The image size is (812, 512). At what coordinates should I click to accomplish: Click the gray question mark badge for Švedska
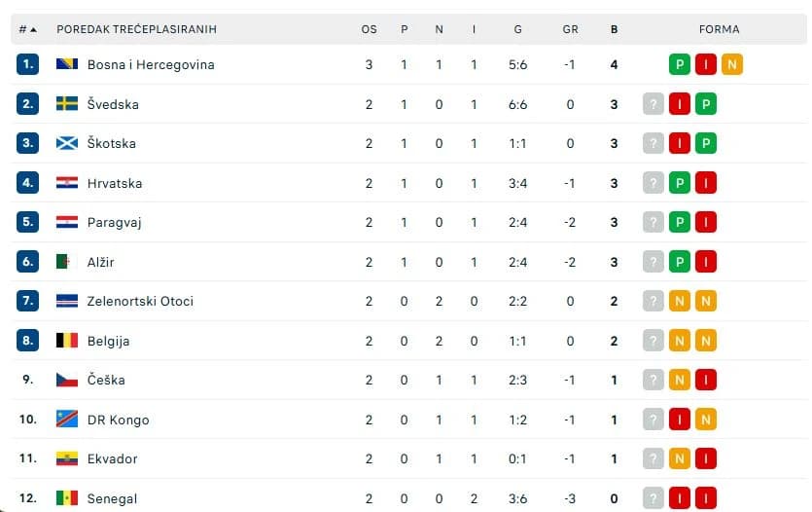[653, 104]
